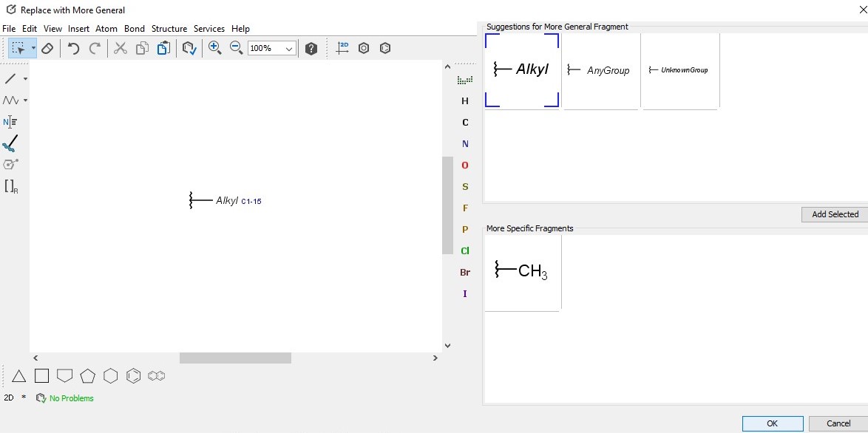868x433 pixels.
Task: Insert the cyclopentane ring template
Action: 88,376
